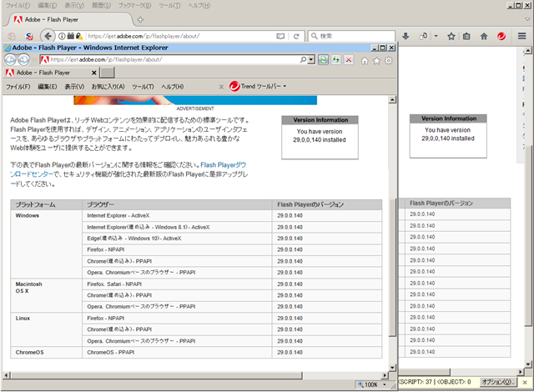Screen dimensions: 534x392
Task: Close the IE Adobe - Flash Player tab
Action: pyautogui.click(x=94, y=73)
